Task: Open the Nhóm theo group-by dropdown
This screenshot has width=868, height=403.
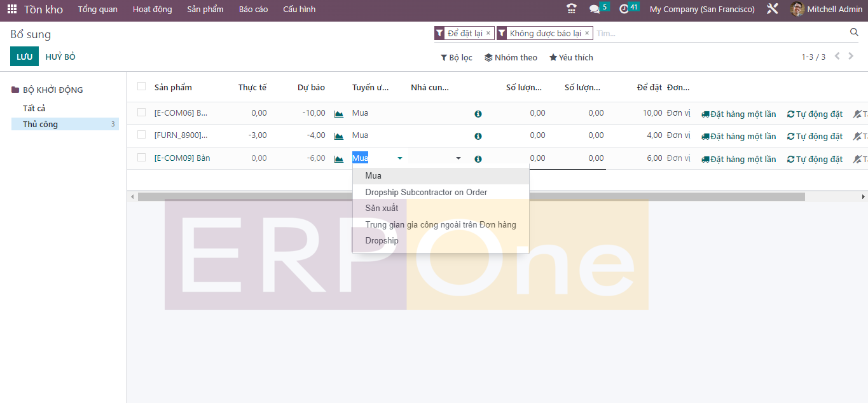Action: (x=511, y=57)
